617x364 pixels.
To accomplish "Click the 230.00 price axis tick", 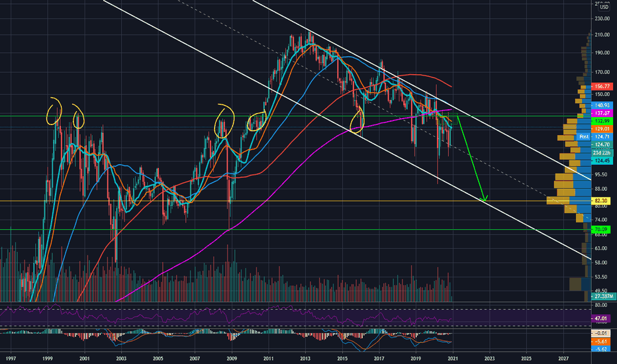I will (x=602, y=19).
